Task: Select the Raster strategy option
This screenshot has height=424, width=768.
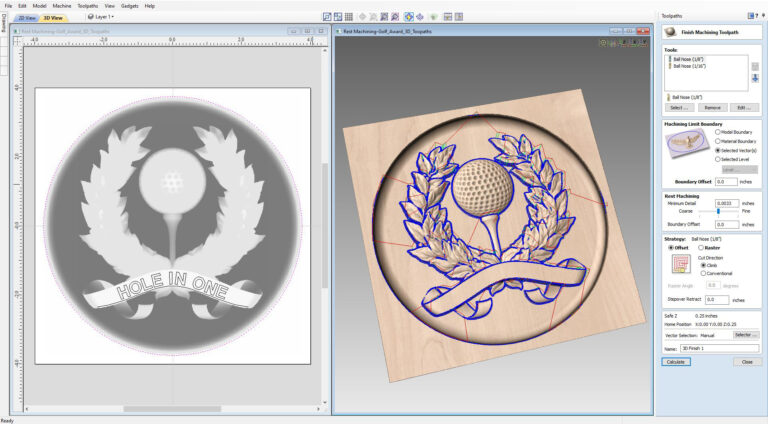Action: pos(701,248)
